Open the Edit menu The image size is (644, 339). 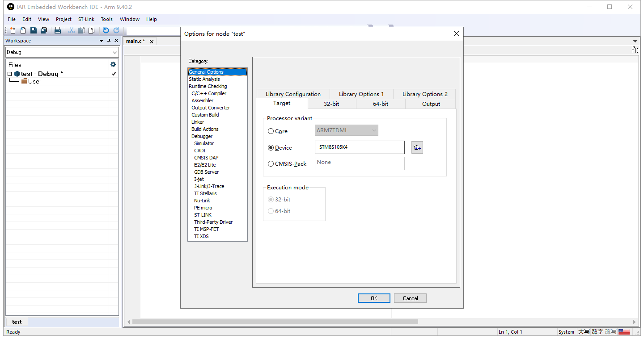[27, 19]
